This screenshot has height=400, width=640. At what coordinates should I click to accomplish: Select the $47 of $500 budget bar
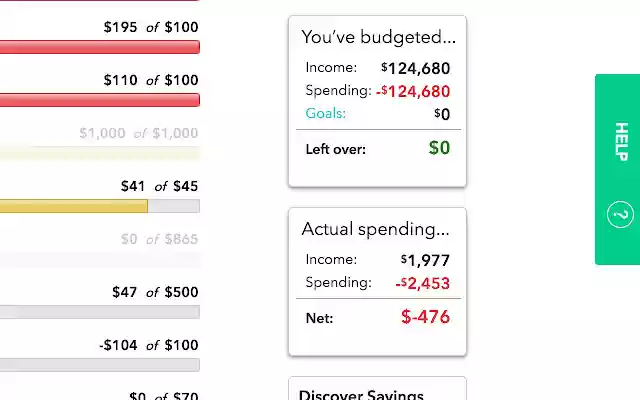[x=100, y=312]
